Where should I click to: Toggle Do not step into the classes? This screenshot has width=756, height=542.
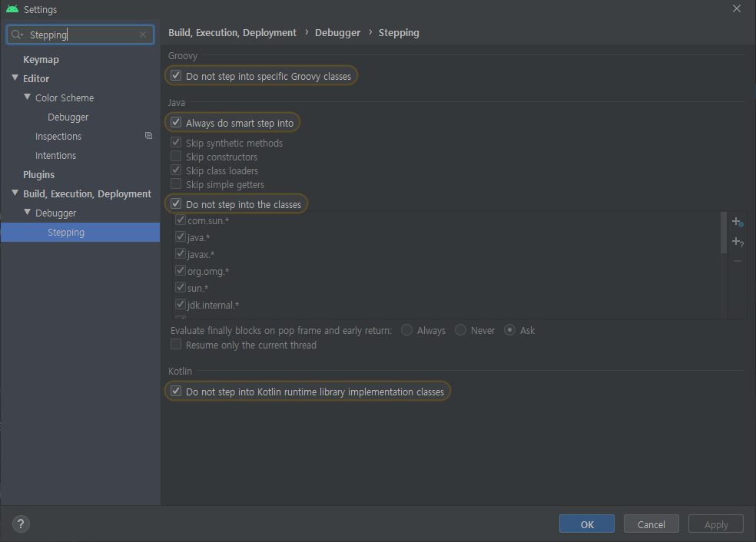(176, 203)
